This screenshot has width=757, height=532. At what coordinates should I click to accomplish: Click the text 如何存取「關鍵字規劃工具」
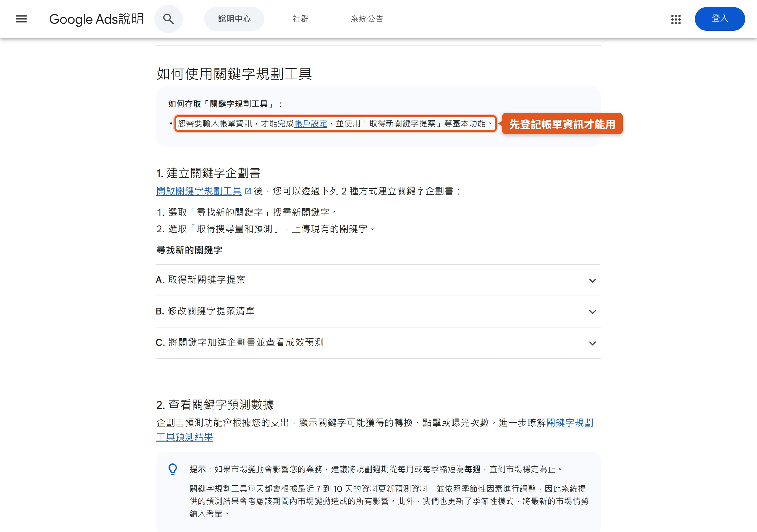point(225,104)
